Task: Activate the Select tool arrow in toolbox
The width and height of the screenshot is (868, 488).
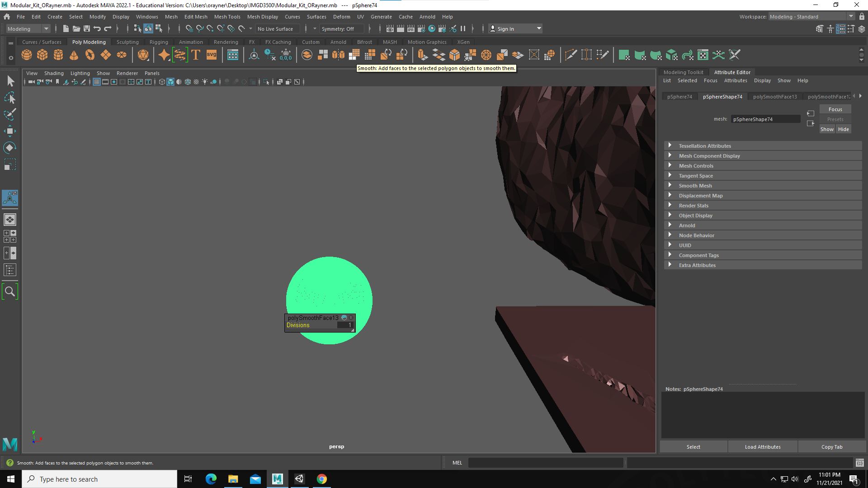Action: click(x=10, y=81)
